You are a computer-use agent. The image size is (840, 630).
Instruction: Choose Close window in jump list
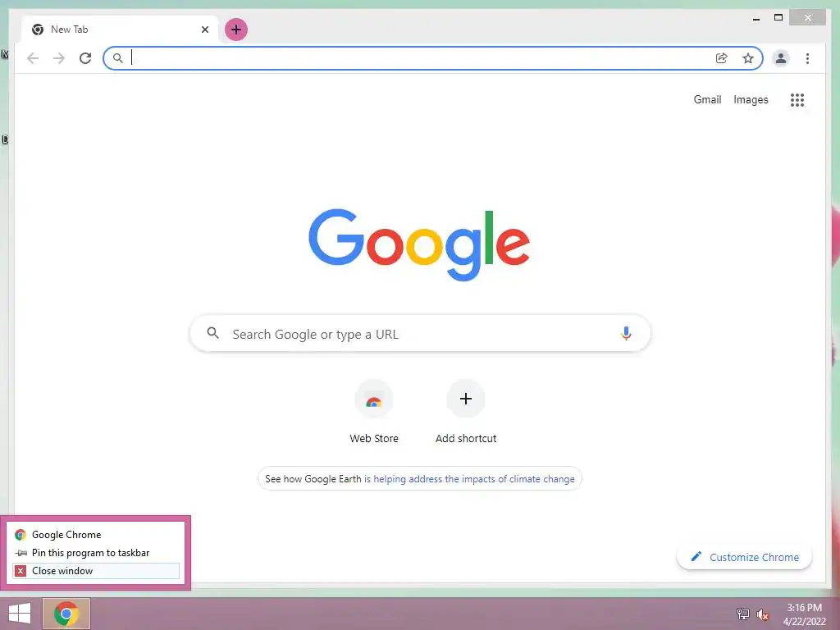[x=96, y=571]
